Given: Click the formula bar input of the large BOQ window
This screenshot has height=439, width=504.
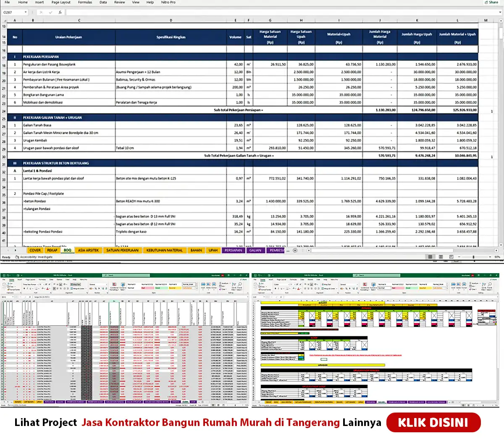Looking at the screenshot, I should 281,13.
